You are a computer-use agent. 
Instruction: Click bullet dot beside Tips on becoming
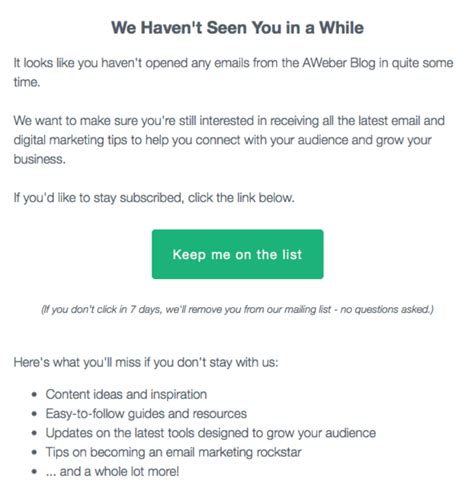tap(34, 453)
